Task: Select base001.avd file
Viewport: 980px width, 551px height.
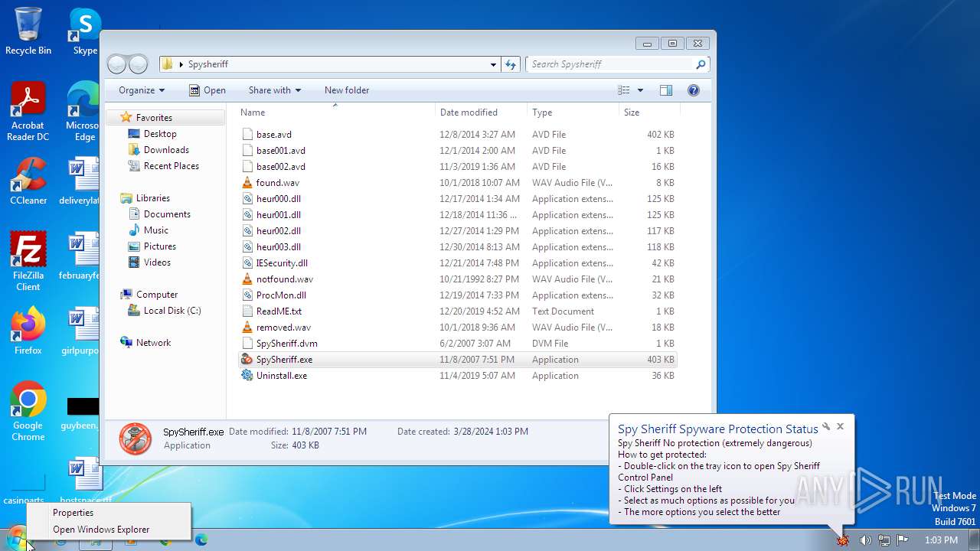Action: (x=457, y=151)
